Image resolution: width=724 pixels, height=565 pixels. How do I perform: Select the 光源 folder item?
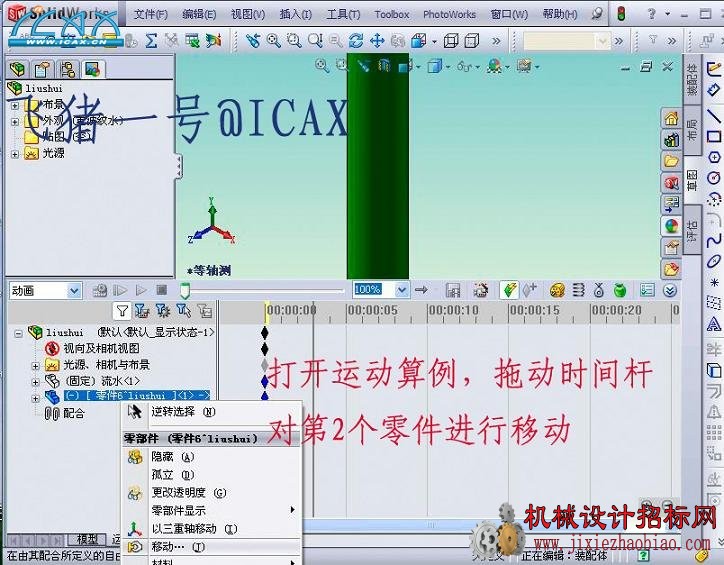(x=44, y=153)
